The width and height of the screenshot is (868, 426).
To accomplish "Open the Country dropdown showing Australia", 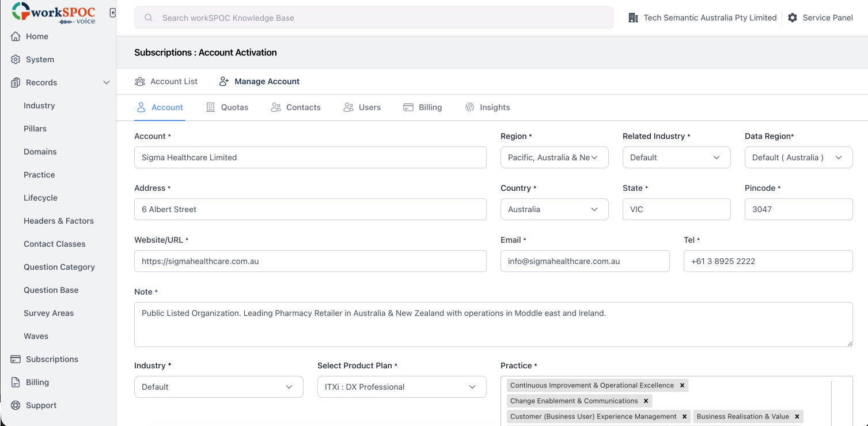I will 555,209.
